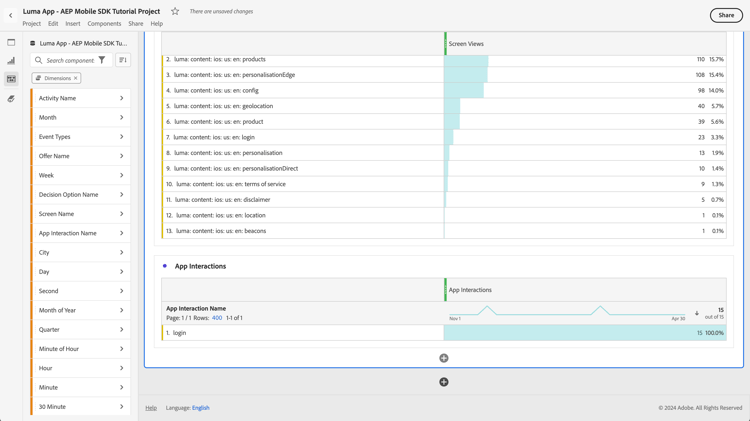
Task: Open the Panels icon in left rail
Action: [11, 42]
